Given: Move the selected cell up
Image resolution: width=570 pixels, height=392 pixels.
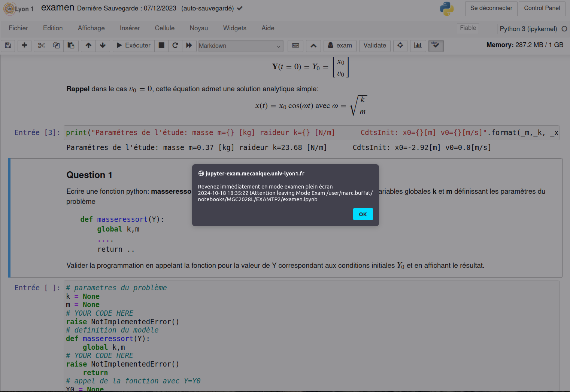Looking at the screenshot, I should [x=88, y=46].
